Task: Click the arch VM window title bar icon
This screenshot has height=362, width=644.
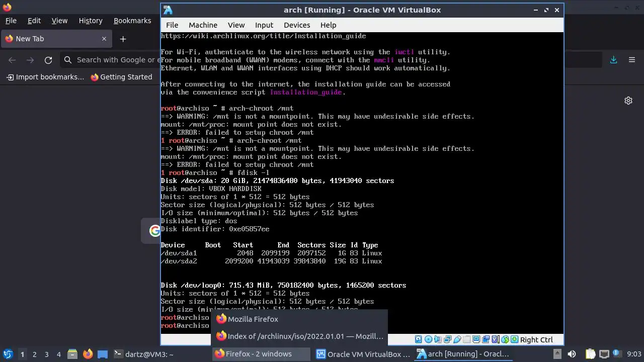Action: (x=168, y=10)
